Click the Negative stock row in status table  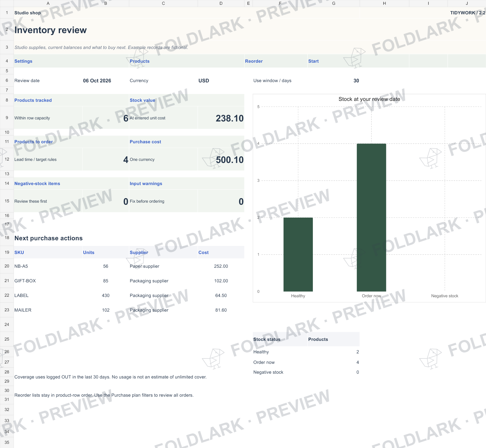click(306, 372)
